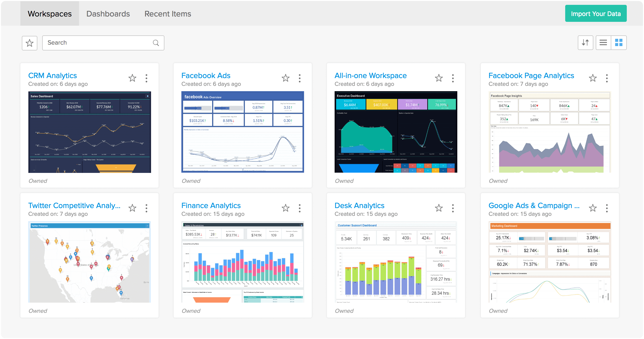The image size is (644, 339).
Task: Click the Import Your Data button
Action: click(x=596, y=13)
